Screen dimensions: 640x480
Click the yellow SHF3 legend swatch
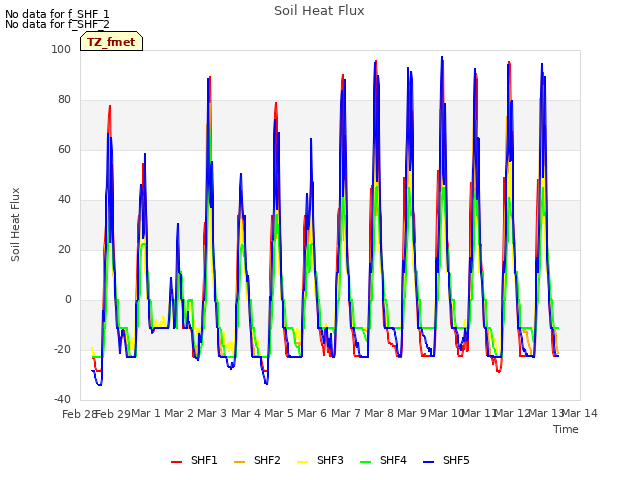(302, 462)
